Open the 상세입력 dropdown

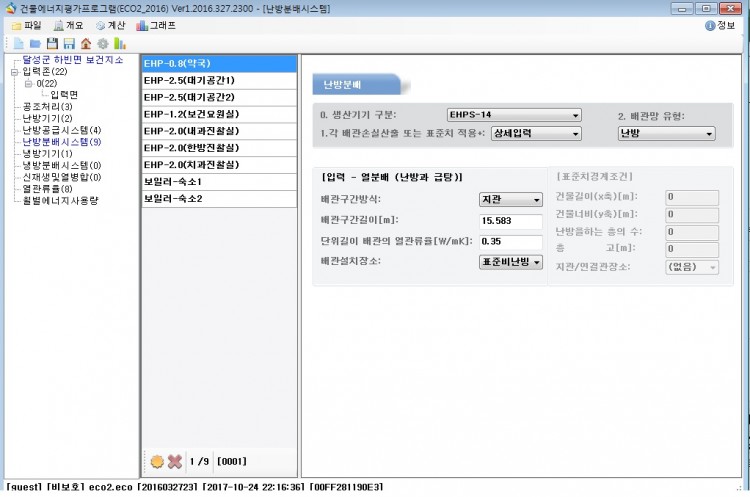[x=535, y=133]
